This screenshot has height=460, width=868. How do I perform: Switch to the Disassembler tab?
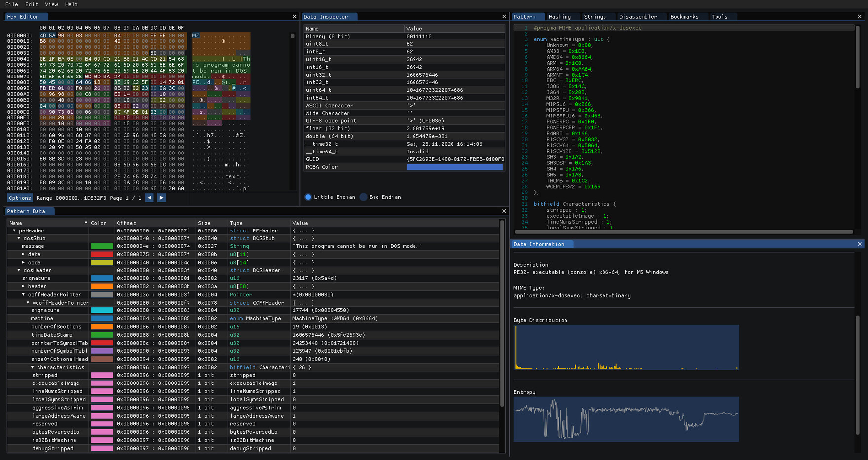coord(638,17)
